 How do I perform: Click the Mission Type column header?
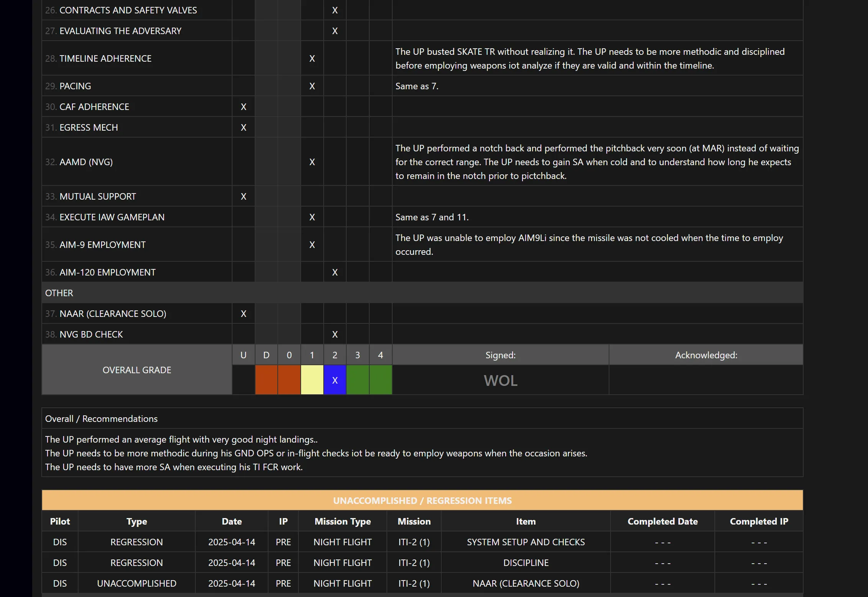click(x=342, y=522)
